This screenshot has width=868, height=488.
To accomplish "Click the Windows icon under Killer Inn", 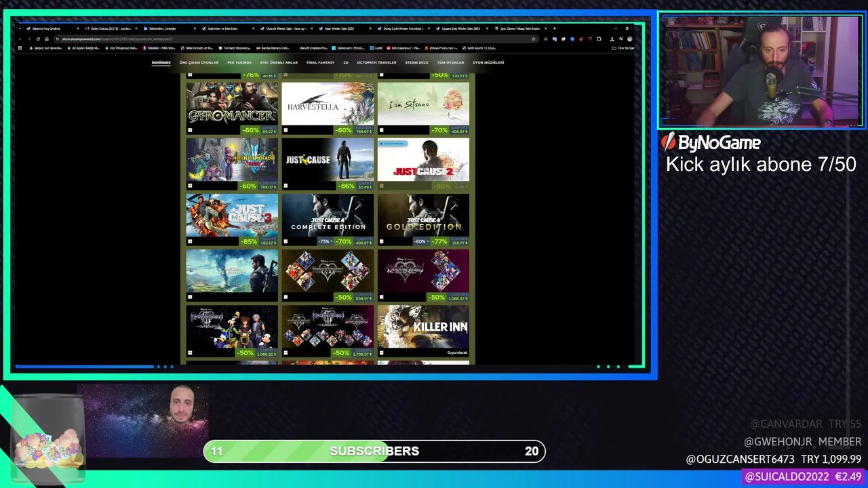I will tap(381, 352).
